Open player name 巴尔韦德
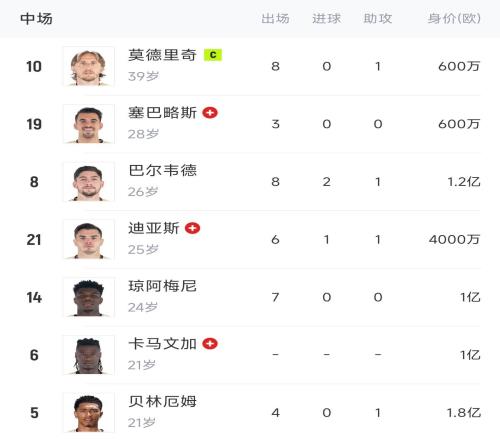The width and height of the screenshot is (500, 440). (163, 170)
